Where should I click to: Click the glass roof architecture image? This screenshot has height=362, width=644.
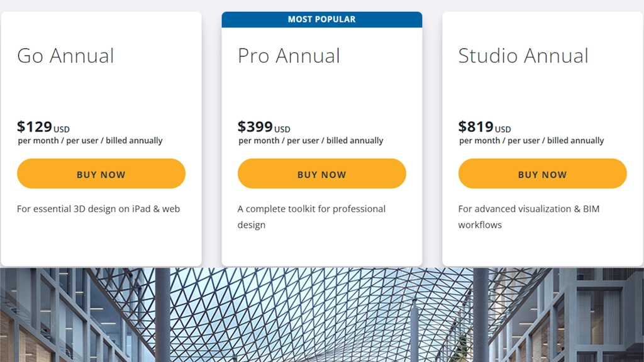[321, 314]
